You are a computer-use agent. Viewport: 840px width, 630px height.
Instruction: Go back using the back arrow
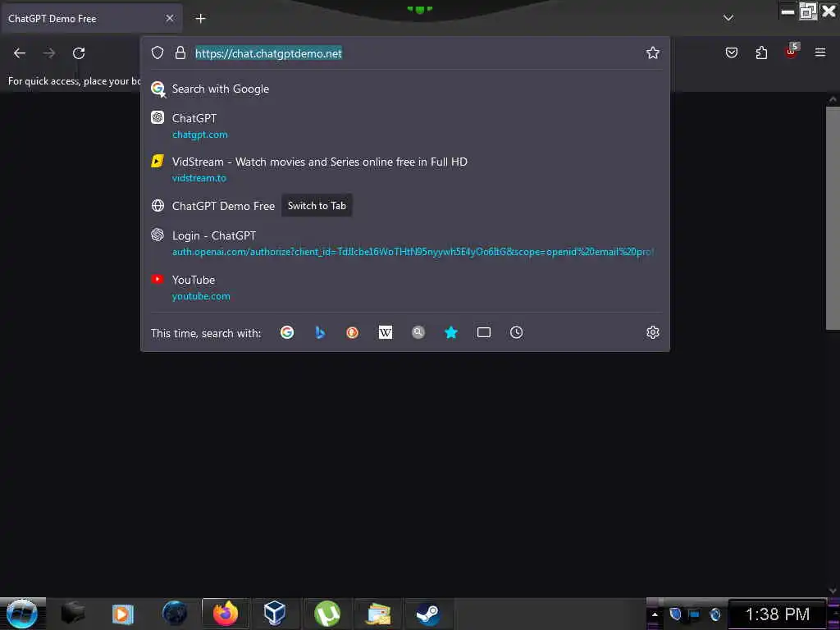pyautogui.click(x=20, y=53)
